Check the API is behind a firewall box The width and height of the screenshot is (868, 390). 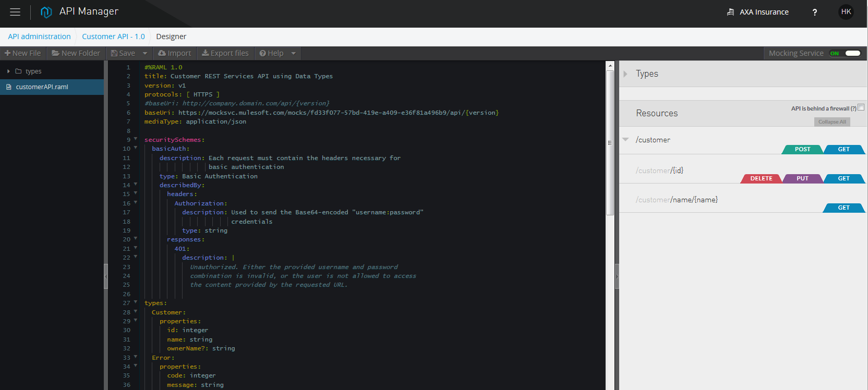tap(861, 107)
